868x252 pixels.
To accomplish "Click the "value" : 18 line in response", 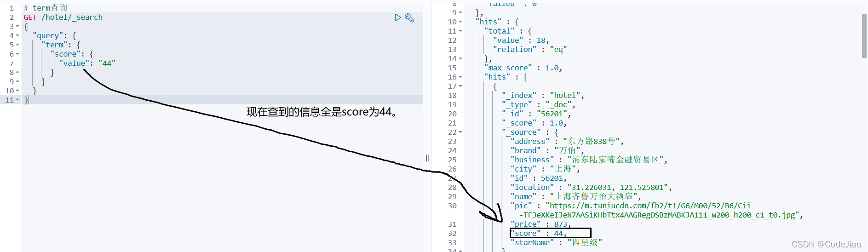I will 521,40.
